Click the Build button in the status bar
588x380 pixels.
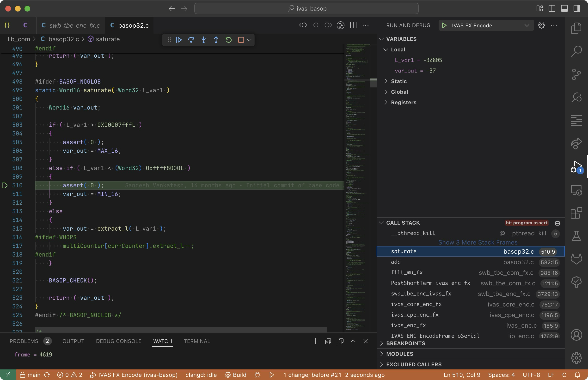[236, 375]
